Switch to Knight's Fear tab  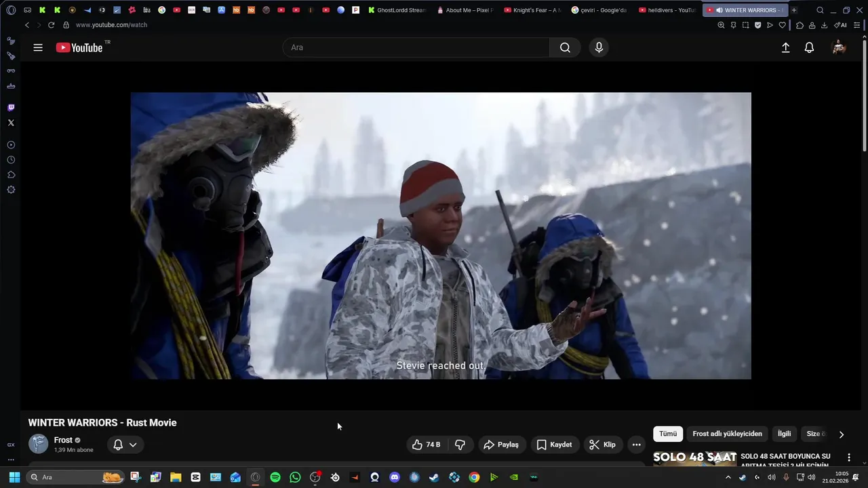coord(533,10)
